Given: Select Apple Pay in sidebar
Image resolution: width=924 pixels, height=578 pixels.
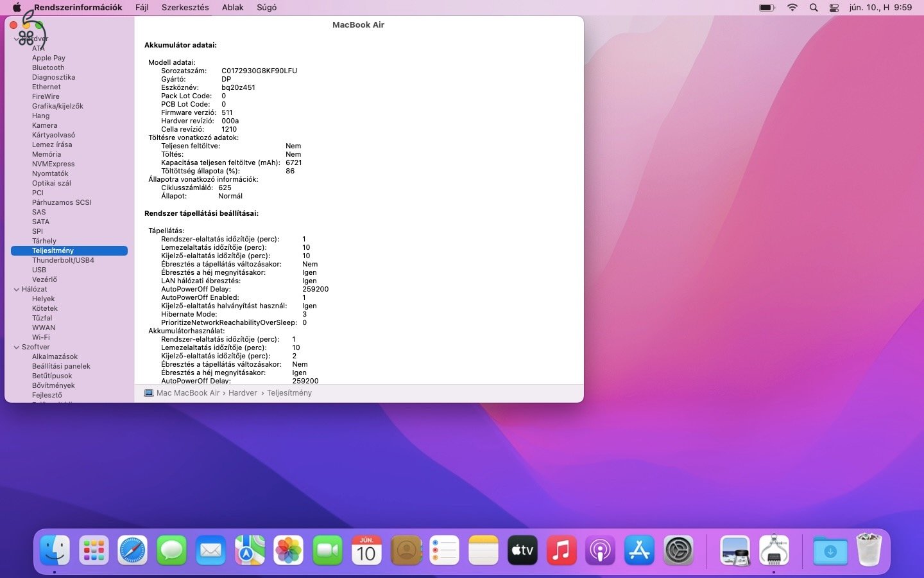Looking at the screenshot, I should tap(49, 58).
